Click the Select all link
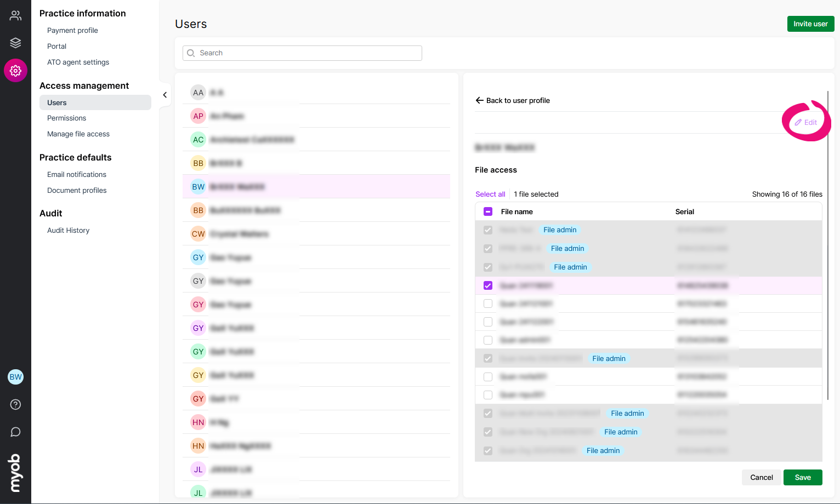This screenshot has width=840, height=504. click(x=490, y=194)
